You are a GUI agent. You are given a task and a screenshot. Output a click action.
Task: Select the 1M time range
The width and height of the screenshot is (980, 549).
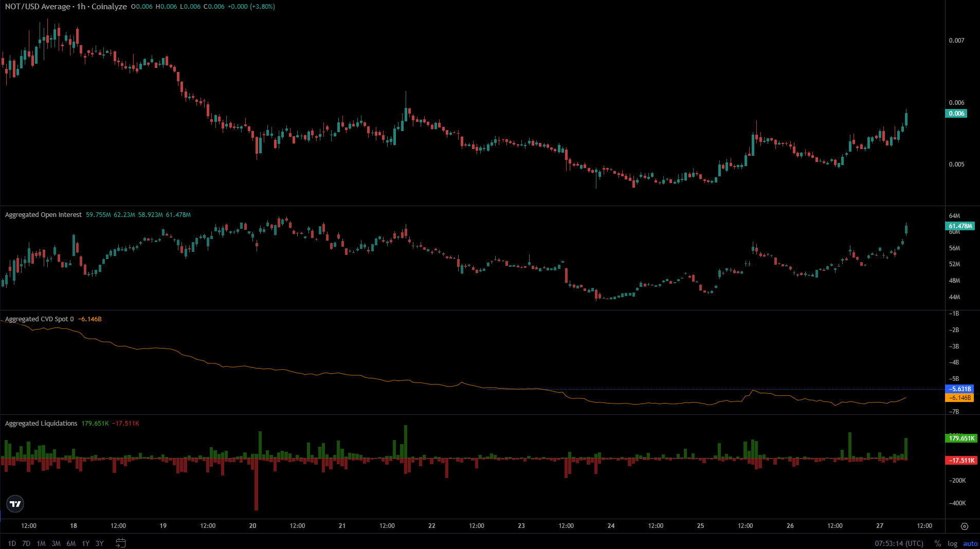41,543
